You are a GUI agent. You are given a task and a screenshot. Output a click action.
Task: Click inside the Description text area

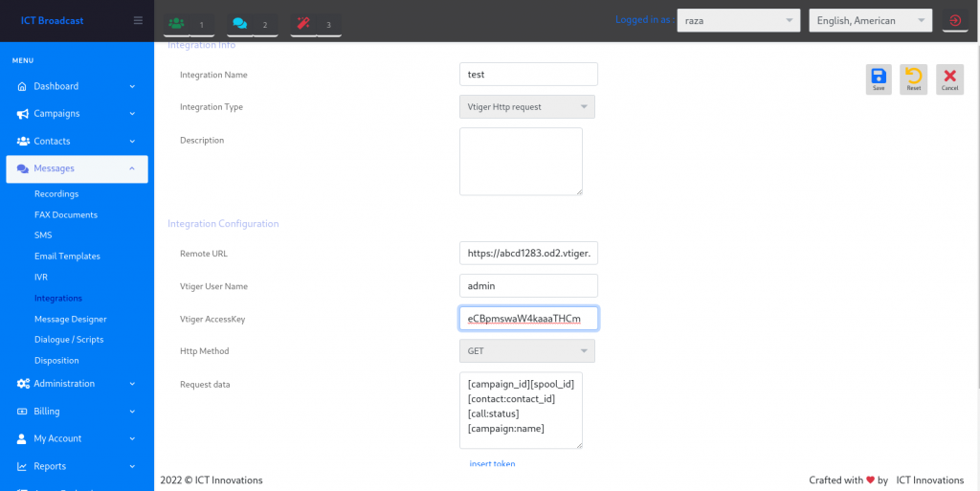click(x=521, y=161)
